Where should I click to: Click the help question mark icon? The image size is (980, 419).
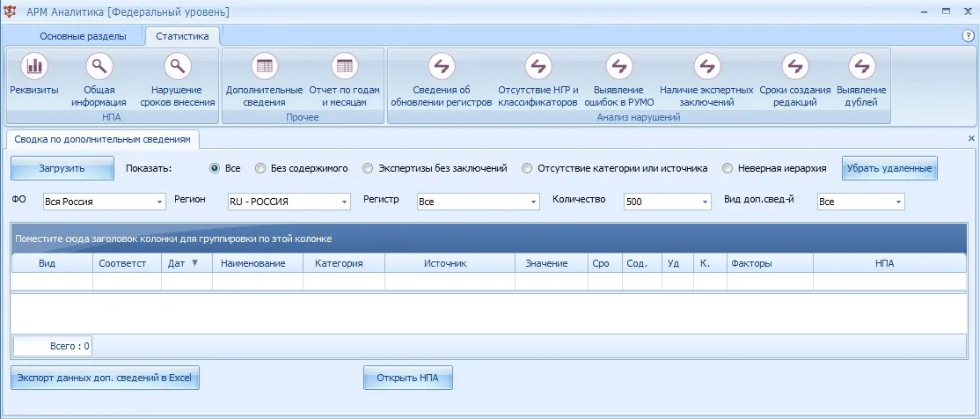point(969,35)
